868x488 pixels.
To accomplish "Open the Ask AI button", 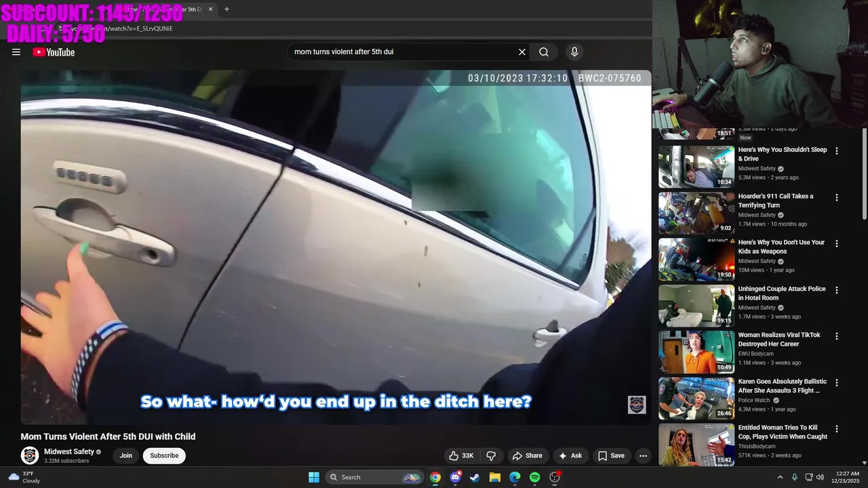I will tap(570, 455).
